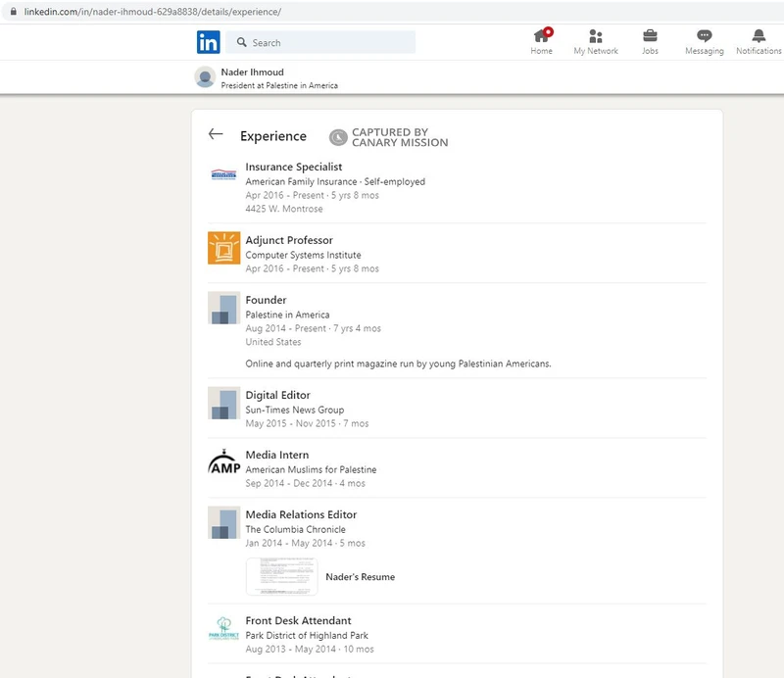
Task: Open the Messaging icon in navigation
Action: coord(704,42)
